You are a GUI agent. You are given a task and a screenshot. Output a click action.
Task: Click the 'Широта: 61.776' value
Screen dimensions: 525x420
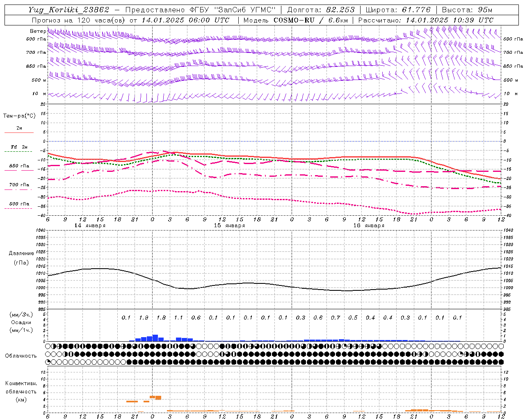point(398,10)
